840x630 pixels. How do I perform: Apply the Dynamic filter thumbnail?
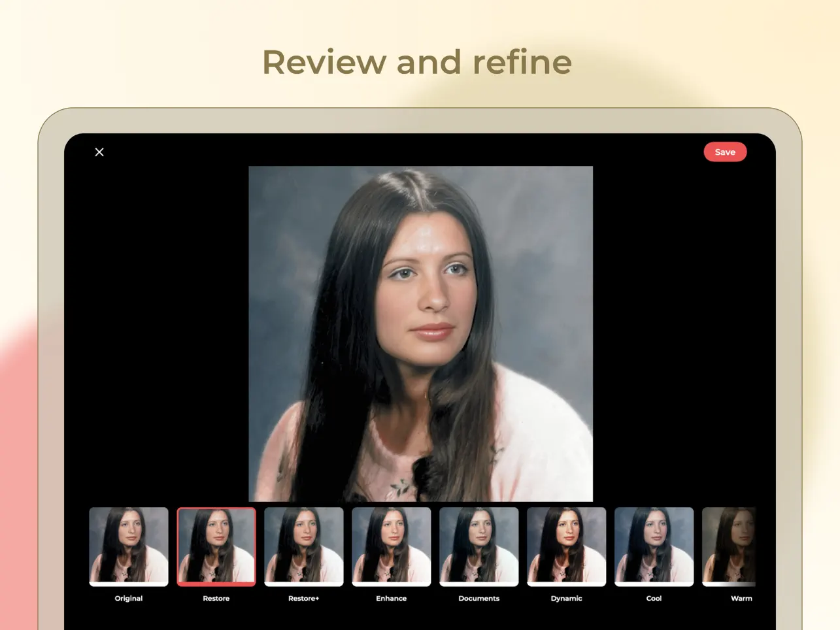coord(567,547)
